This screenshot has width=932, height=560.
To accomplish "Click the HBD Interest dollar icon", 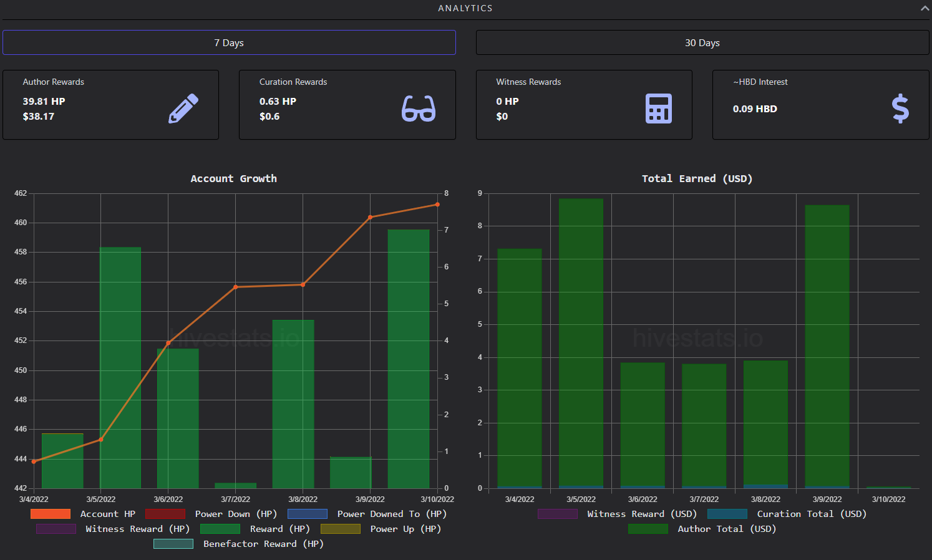I will coord(900,109).
